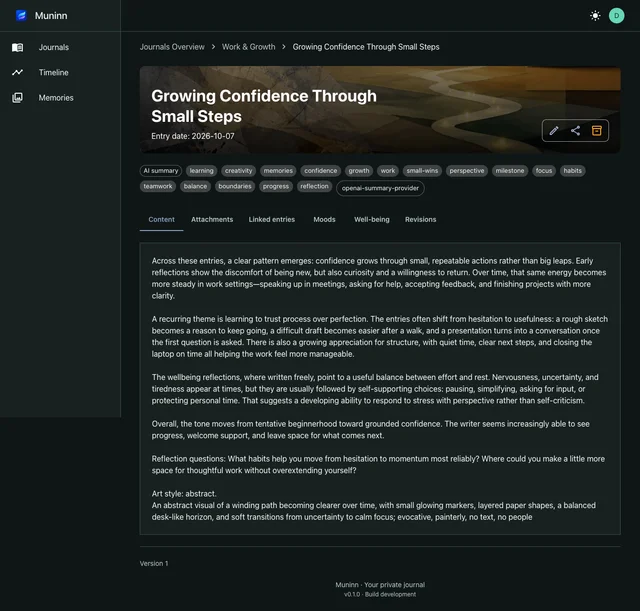Click the v0.1.0 build development text
Image resolution: width=640 pixels, height=611 pixels.
tap(380, 594)
